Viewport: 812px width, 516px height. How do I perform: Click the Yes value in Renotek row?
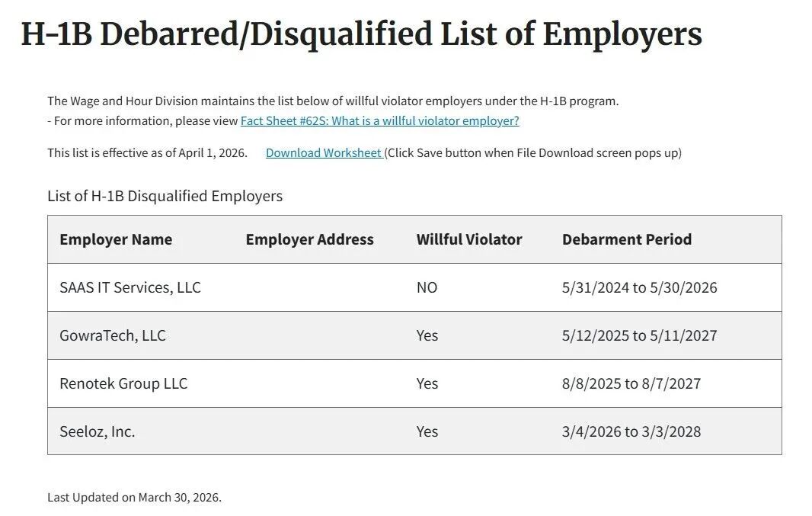tap(427, 383)
